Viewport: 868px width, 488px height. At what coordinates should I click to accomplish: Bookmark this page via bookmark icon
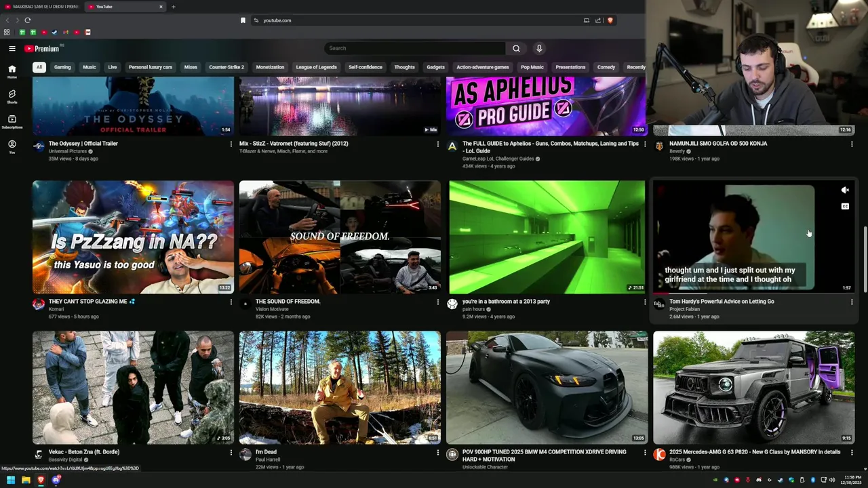243,20
